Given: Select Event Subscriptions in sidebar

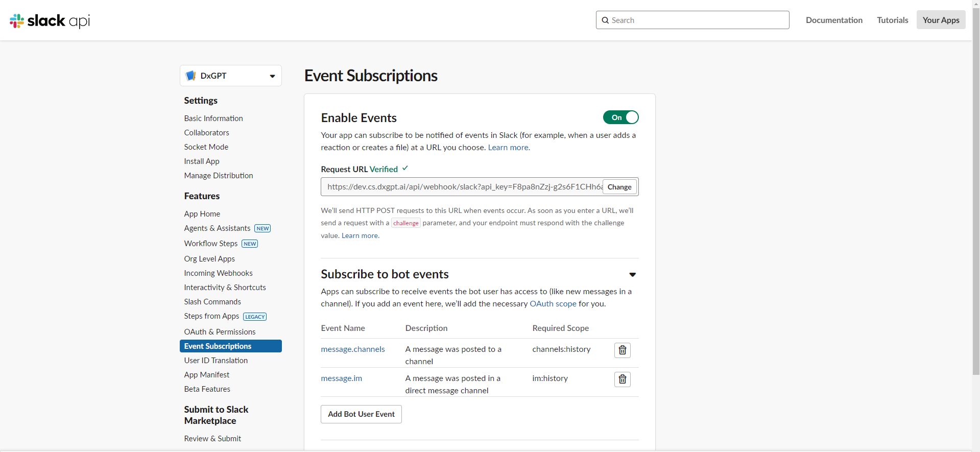Looking at the screenshot, I should [231, 346].
